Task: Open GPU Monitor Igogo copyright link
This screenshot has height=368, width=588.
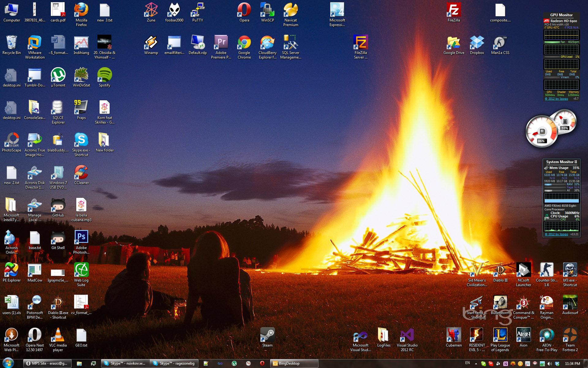Action: pyautogui.click(x=556, y=99)
